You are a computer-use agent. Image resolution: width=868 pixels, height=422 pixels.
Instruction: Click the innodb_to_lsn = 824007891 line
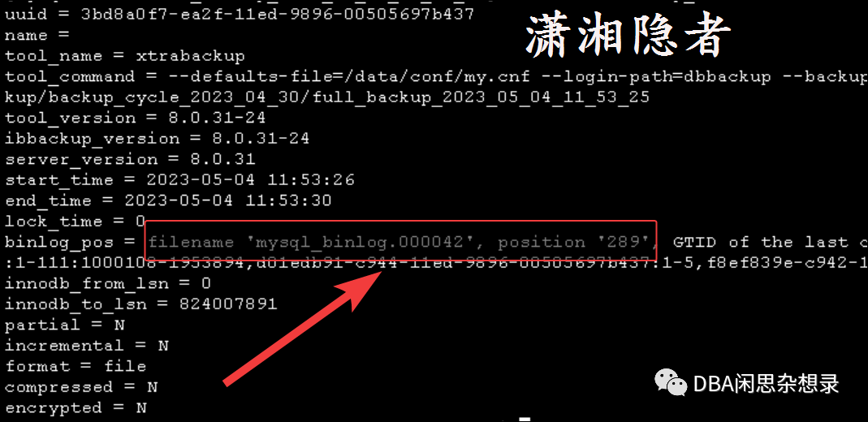[140, 304]
